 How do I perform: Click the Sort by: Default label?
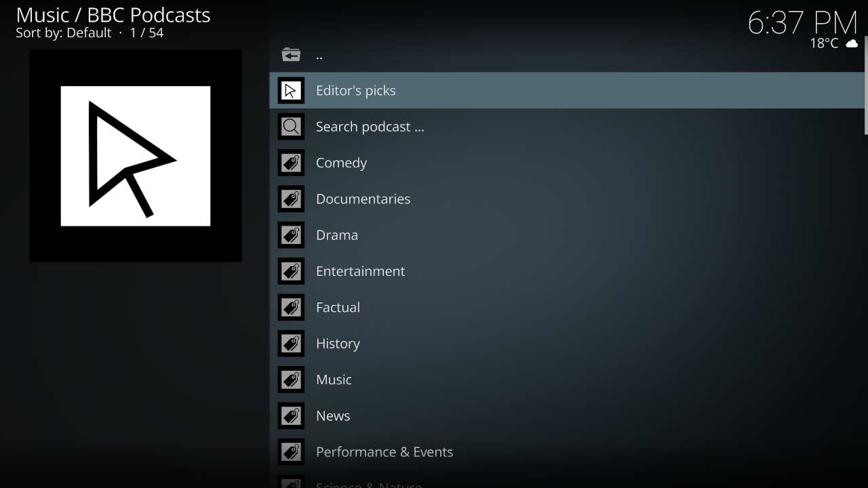[x=63, y=33]
